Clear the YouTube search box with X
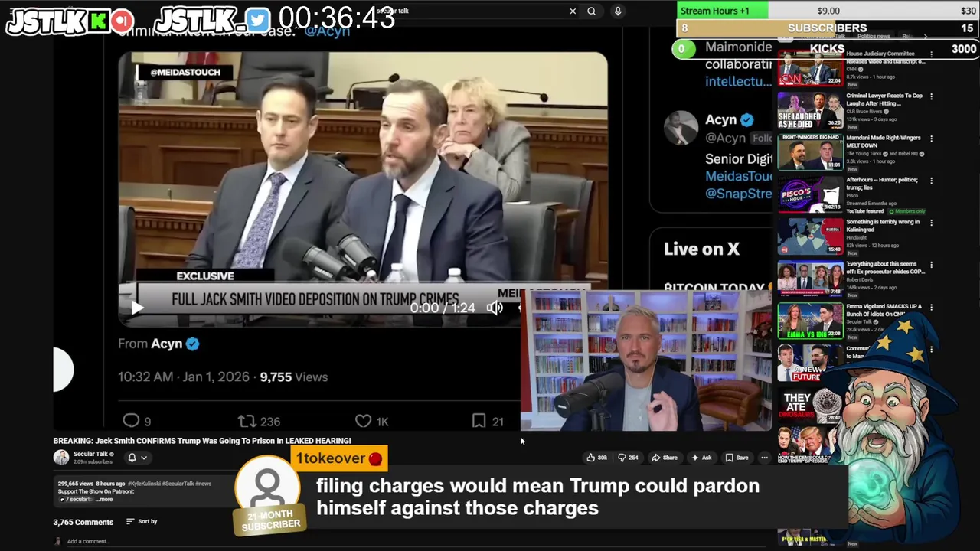The height and width of the screenshot is (551, 980). point(573,11)
